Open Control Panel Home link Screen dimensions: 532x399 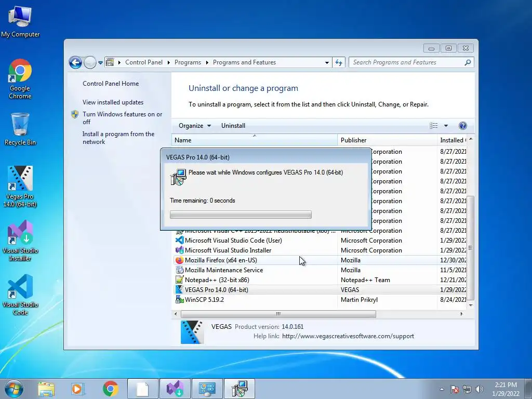pos(111,84)
